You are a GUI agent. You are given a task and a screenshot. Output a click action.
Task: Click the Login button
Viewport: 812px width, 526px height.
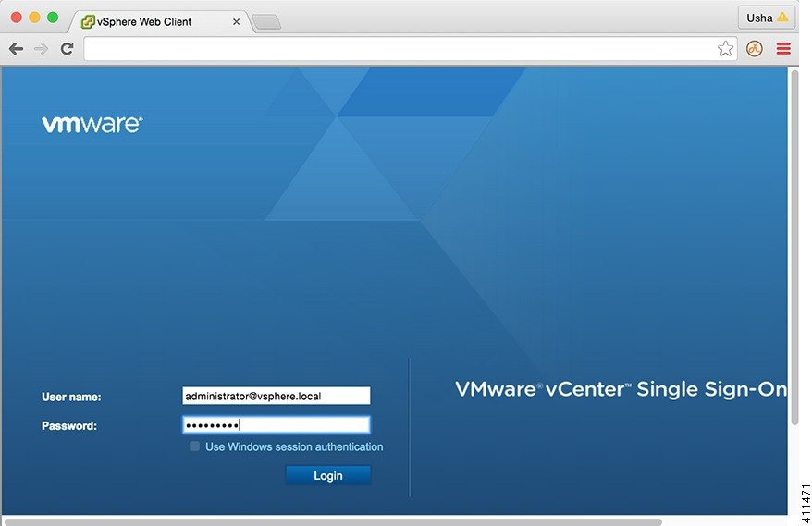[x=328, y=475]
